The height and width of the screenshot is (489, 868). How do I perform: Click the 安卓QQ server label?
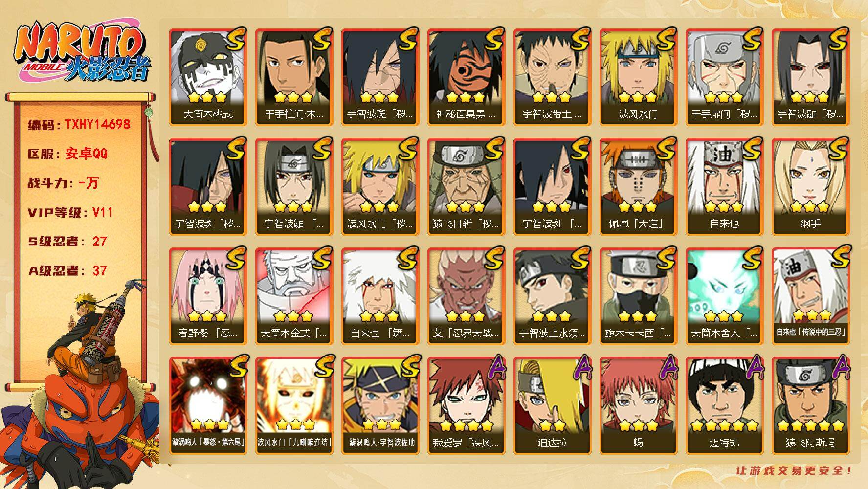[x=86, y=154]
